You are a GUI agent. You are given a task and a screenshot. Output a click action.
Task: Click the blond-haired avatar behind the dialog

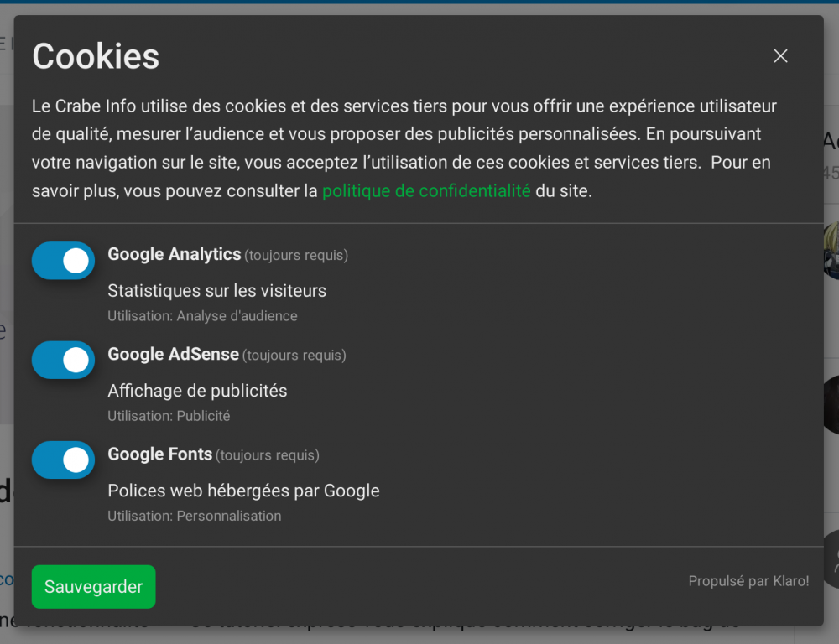pyautogui.click(x=831, y=249)
